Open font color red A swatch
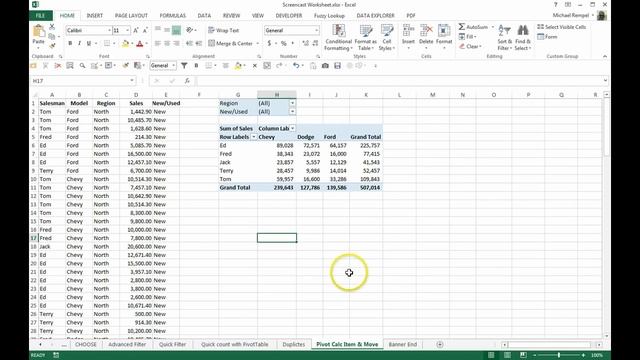 140,43
